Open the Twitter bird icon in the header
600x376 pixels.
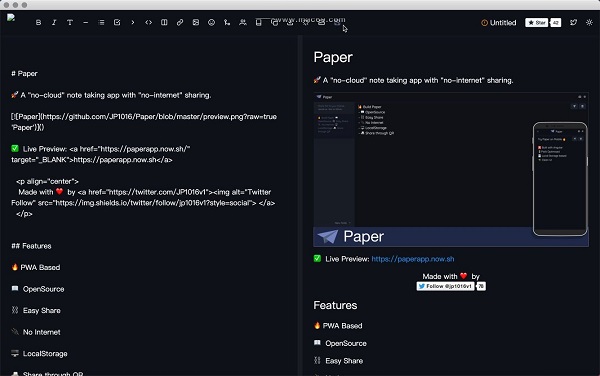(x=573, y=23)
